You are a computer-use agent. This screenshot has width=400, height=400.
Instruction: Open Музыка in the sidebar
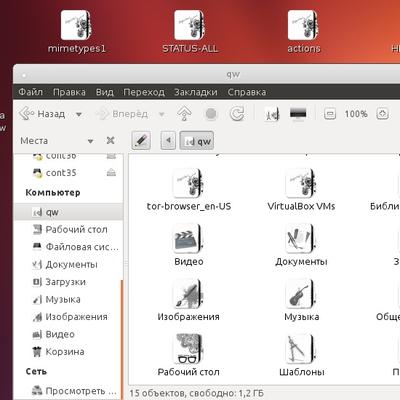click(x=68, y=299)
